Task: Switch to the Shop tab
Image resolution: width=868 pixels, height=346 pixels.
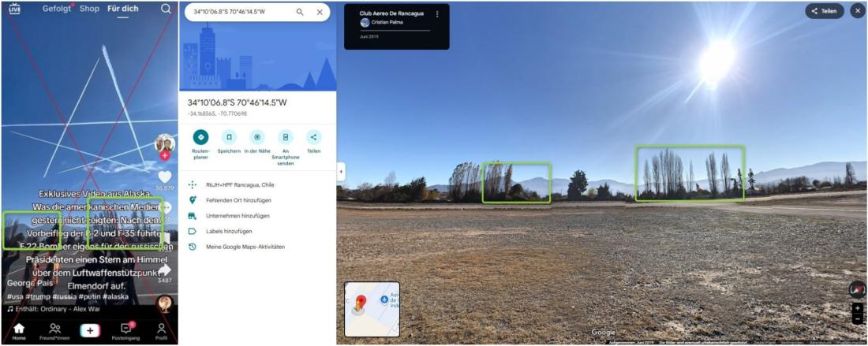Action: tap(89, 9)
